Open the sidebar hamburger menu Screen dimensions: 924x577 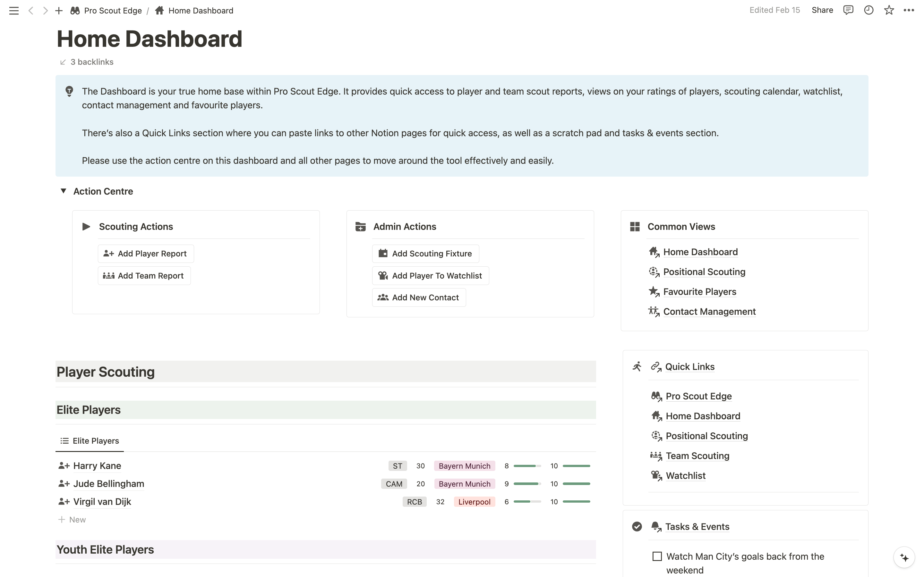tap(14, 11)
